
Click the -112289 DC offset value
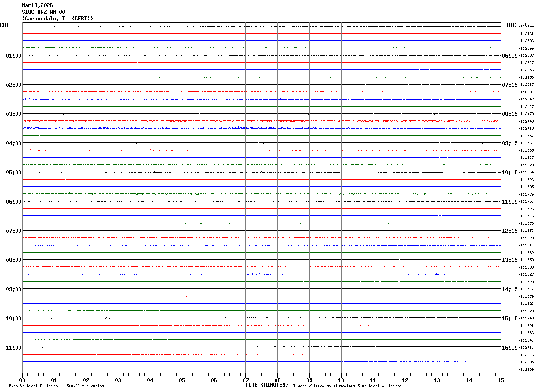click(527, 369)
